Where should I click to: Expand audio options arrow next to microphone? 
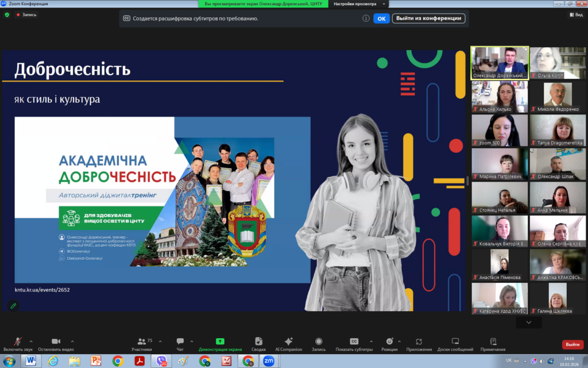coord(31,340)
